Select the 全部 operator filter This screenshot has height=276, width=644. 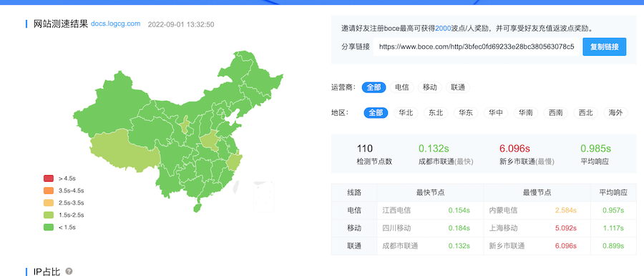pyautogui.click(x=374, y=87)
